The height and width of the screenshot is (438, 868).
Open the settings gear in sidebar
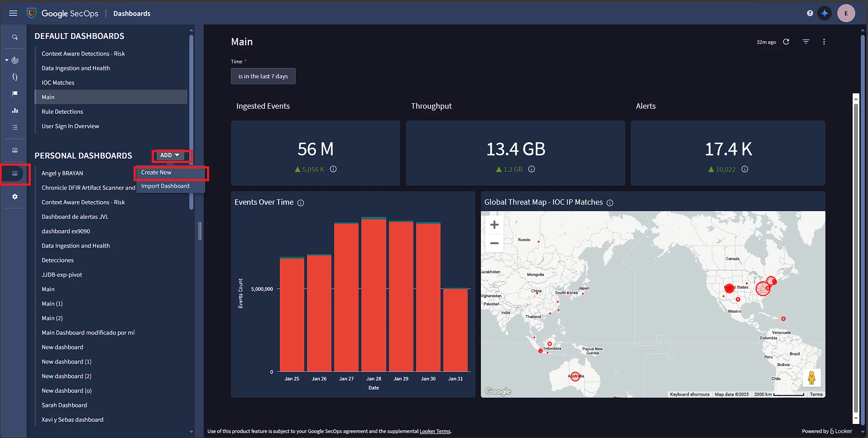15,197
